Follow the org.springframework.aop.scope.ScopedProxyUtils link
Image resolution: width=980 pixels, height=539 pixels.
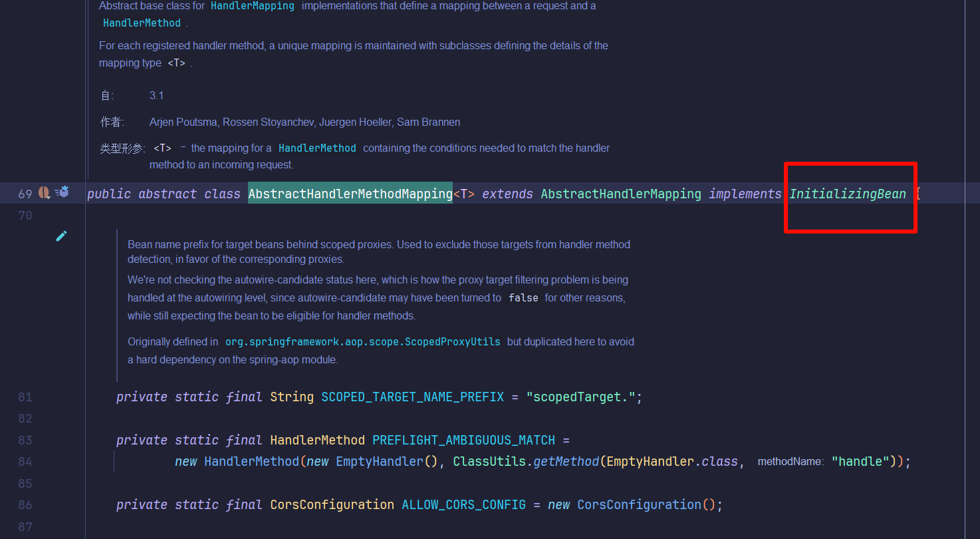tap(362, 341)
